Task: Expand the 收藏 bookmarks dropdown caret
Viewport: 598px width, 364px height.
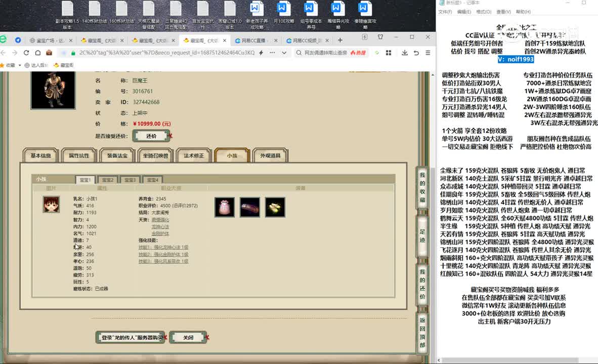Action: [x=19, y=65]
